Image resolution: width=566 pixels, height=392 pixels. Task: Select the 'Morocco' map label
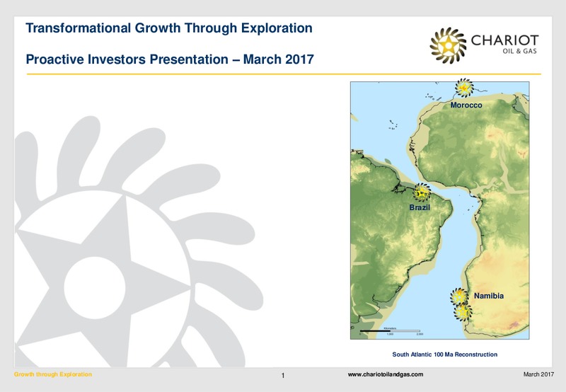coord(466,105)
